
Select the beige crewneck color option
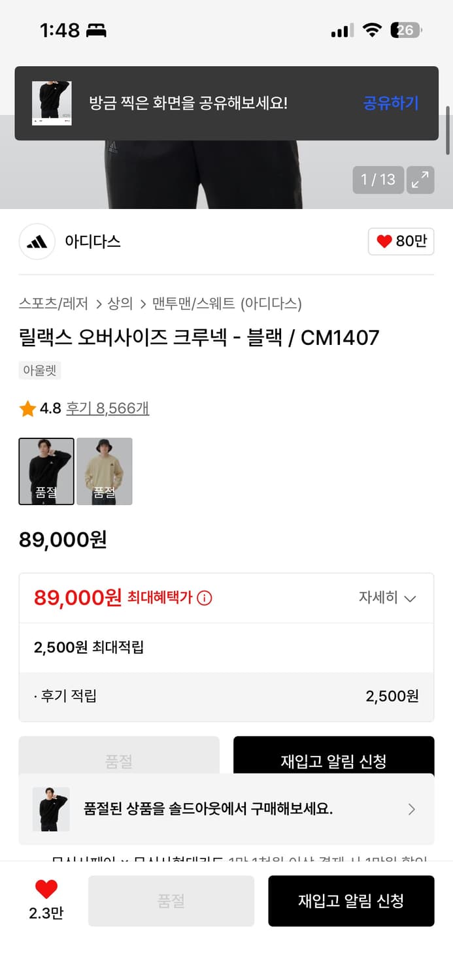coord(104,471)
